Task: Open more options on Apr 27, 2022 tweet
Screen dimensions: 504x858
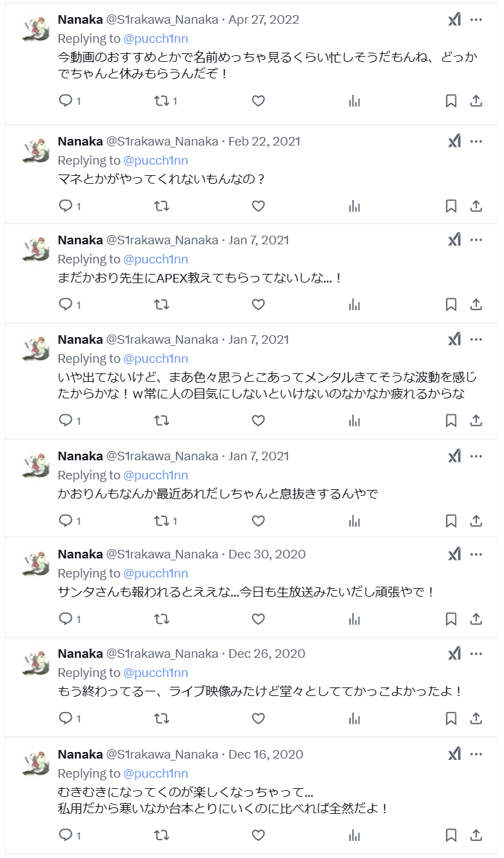Action: [476, 20]
